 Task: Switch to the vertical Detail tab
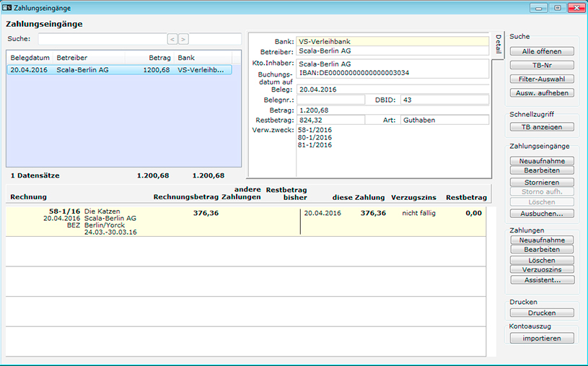click(498, 45)
